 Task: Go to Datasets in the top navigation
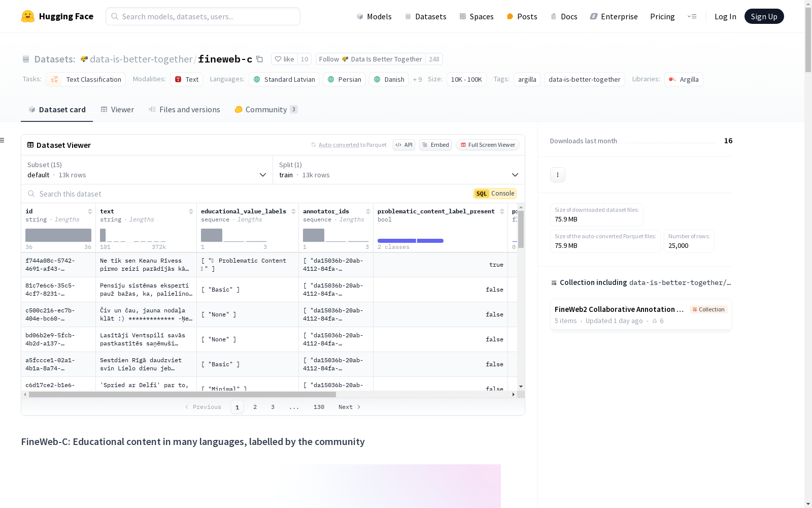click(425, 16)
